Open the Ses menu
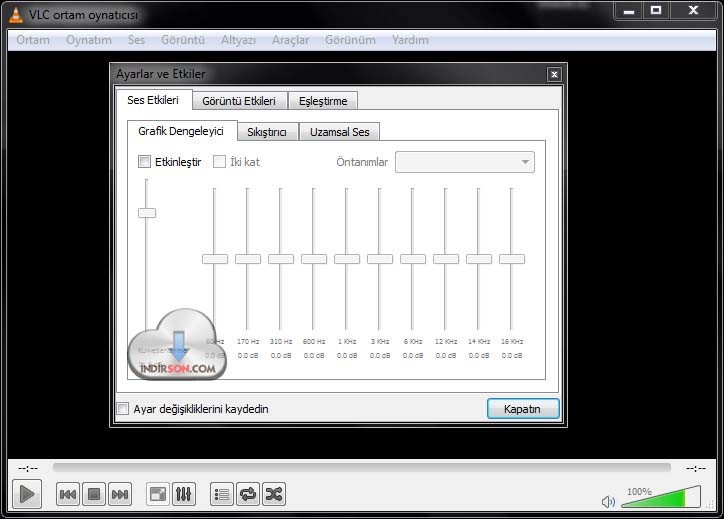Screen dimensions: 724x519 point(136,40)
